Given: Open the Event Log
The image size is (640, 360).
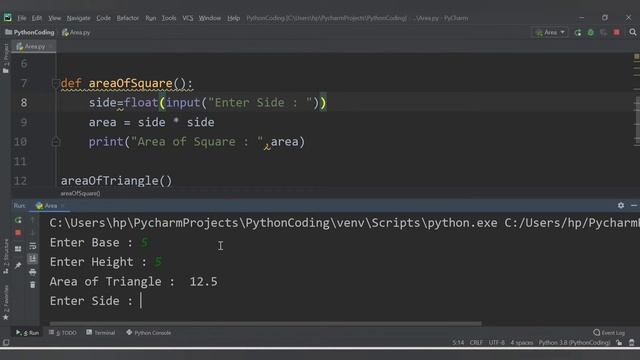Looking at the screenshot, I should [609, 333].
